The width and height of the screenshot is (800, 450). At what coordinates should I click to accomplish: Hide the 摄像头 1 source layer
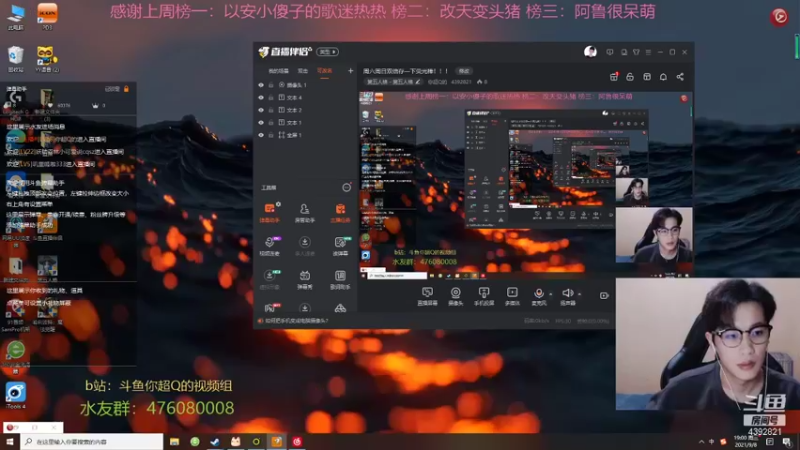pyautogui.click(x=261, y=85)
